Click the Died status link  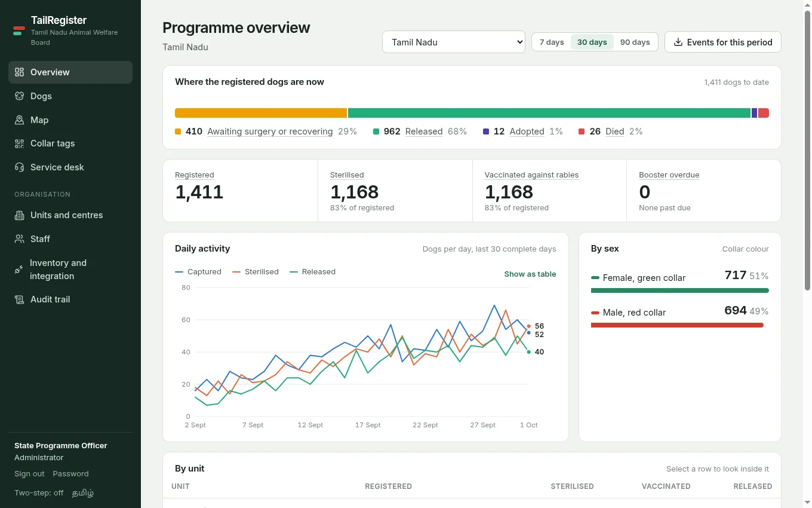coord(615,131)
